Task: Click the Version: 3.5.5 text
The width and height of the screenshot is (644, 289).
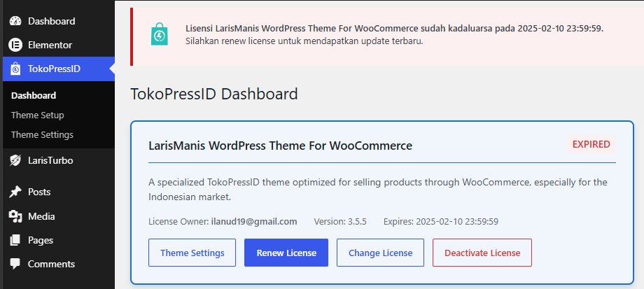Action: tap(340, 222)
